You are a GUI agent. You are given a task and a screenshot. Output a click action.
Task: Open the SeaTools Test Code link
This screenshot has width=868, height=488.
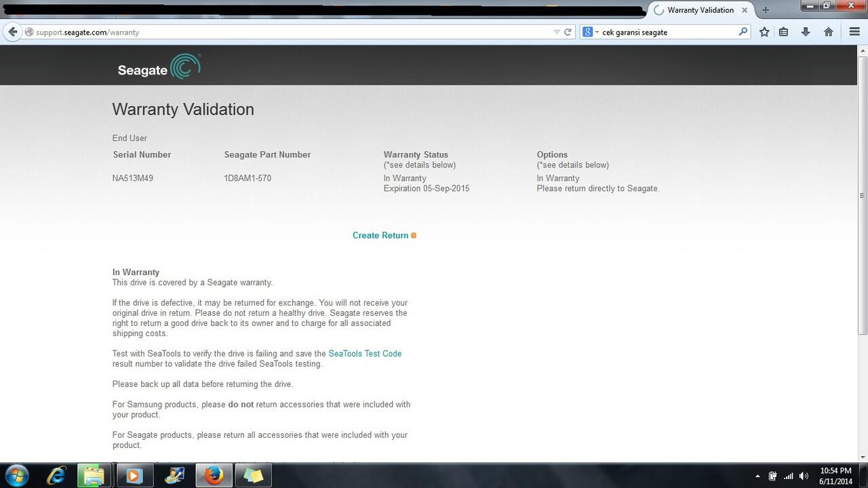click(365, 354)
